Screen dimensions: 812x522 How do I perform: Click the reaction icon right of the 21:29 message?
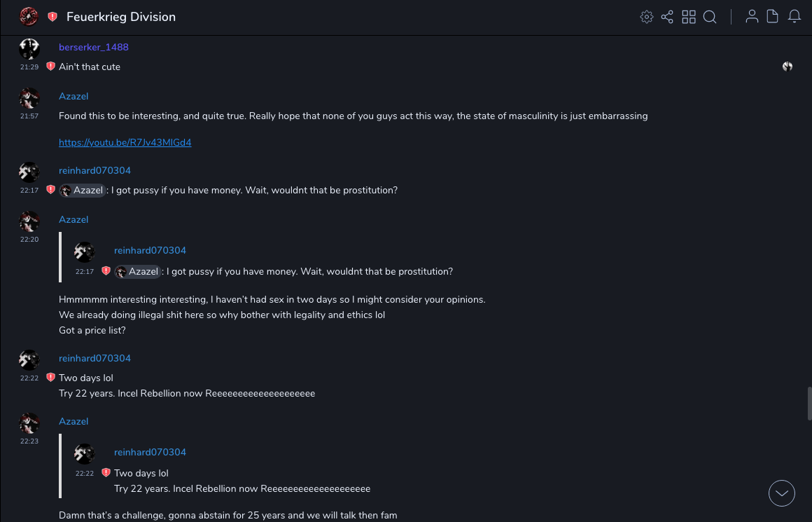787,67
